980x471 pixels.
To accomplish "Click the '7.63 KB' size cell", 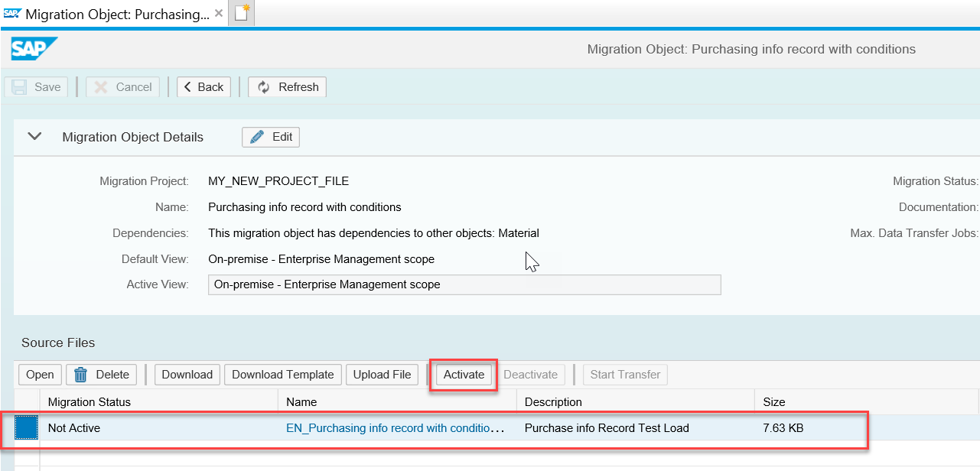I will click(x=783, y=428).
